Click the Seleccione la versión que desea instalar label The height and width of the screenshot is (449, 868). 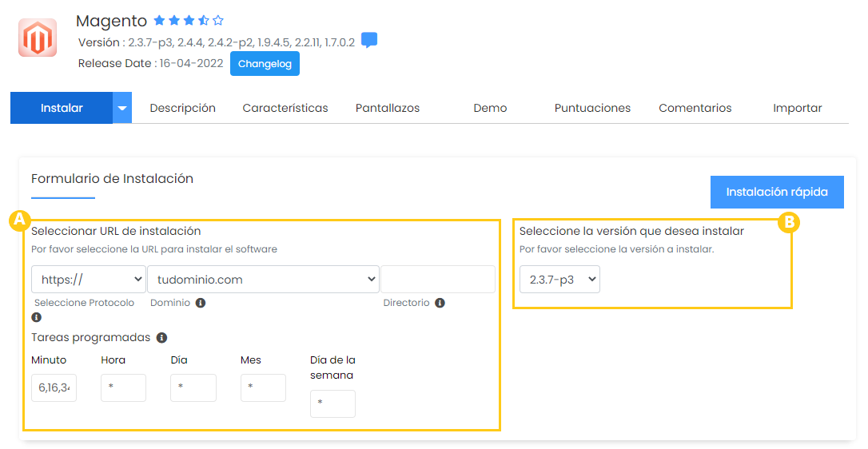tap(631, 231)
